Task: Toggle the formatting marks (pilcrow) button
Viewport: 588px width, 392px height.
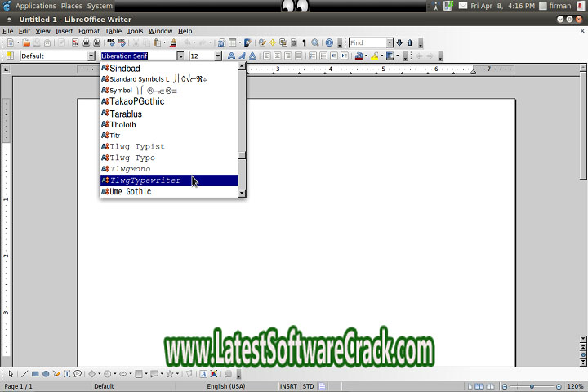Action: 305,42
